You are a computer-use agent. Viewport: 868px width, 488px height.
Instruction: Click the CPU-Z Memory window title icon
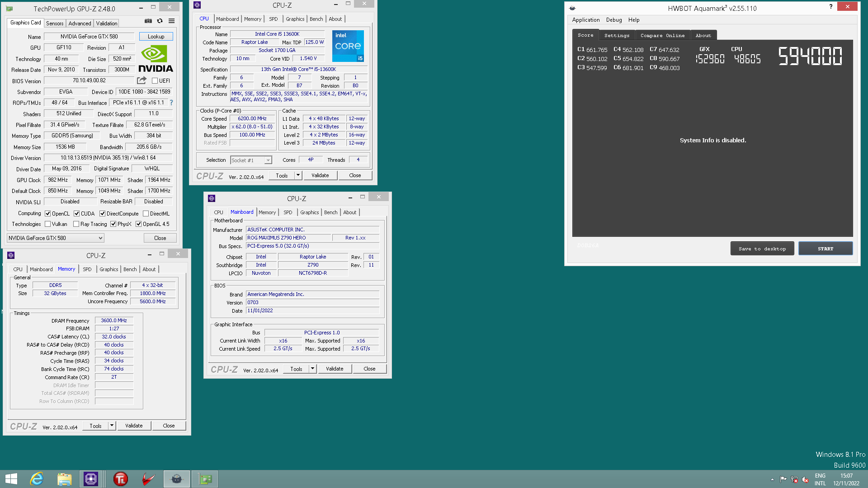tap(11, 255)
